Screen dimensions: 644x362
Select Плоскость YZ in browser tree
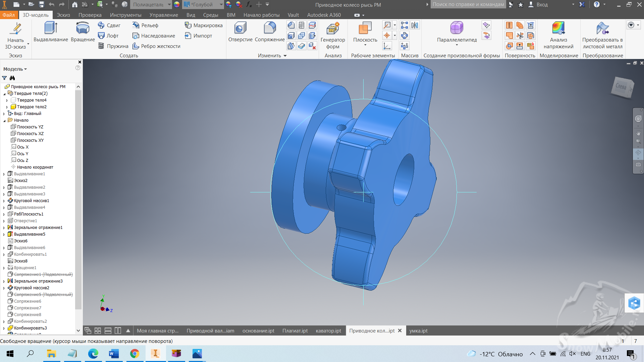(27, 127)
